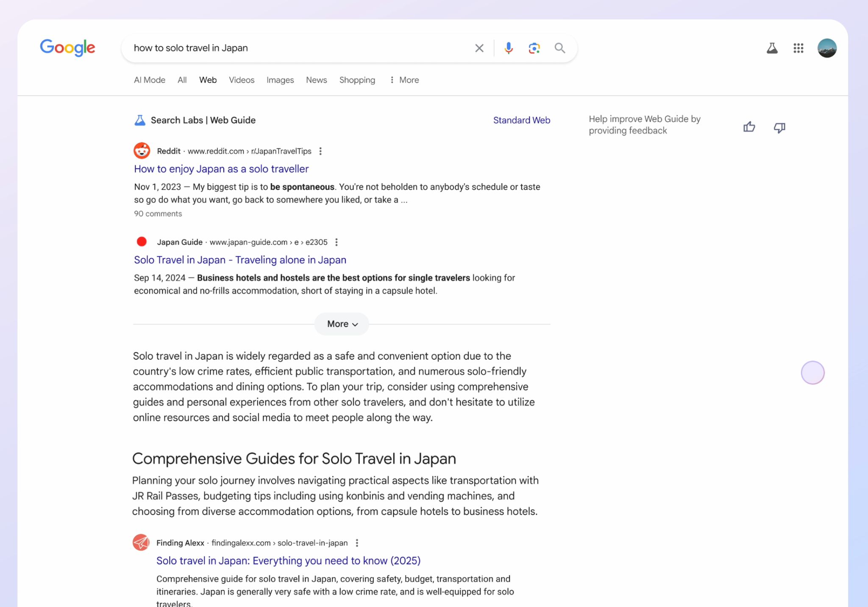Screen dimensions: 868x607
Task: Give thumbs up feedback on Web Guide
Action: point(749,127)
